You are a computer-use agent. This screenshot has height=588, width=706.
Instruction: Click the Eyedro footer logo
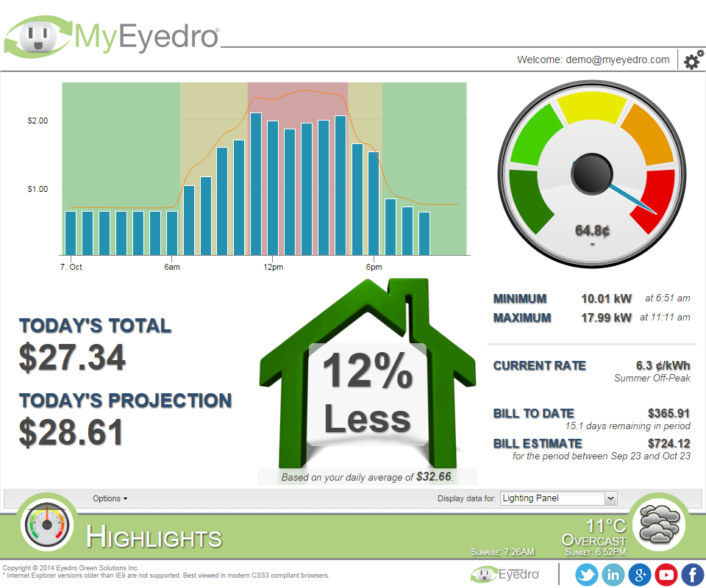pyautogui.click(x=504, y=574)
